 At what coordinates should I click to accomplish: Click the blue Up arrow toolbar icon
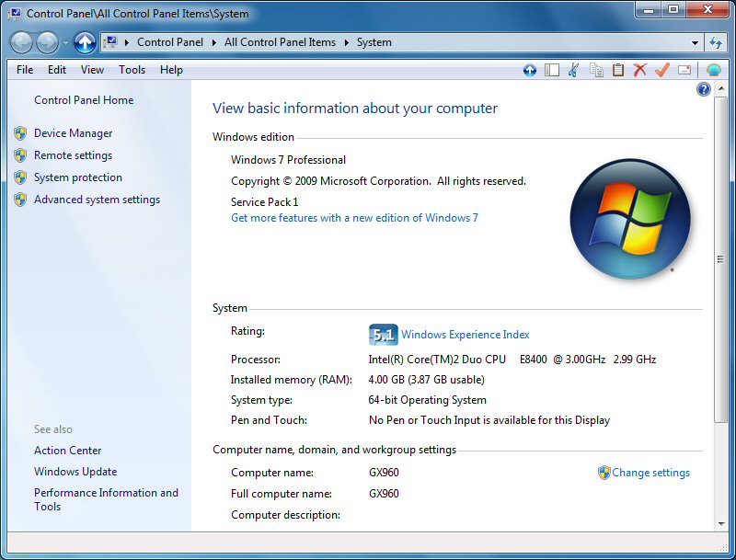530,70
